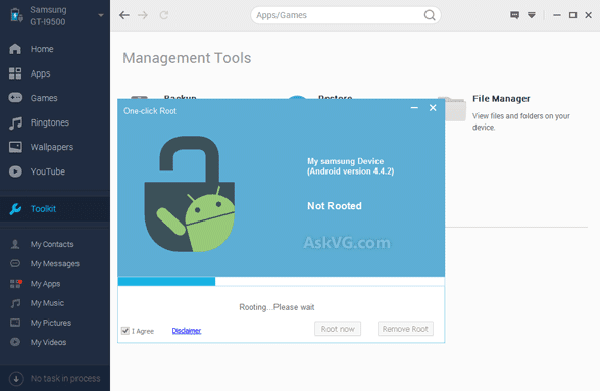Click the download tasks arrow icon
The image size is (600, 391).
coord(16,379)
